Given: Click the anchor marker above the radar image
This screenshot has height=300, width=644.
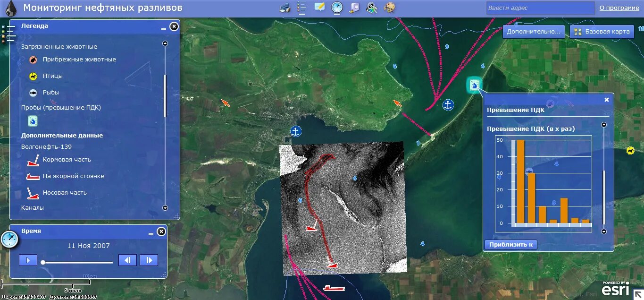Looking at the screenshot, I should point(295,131).
